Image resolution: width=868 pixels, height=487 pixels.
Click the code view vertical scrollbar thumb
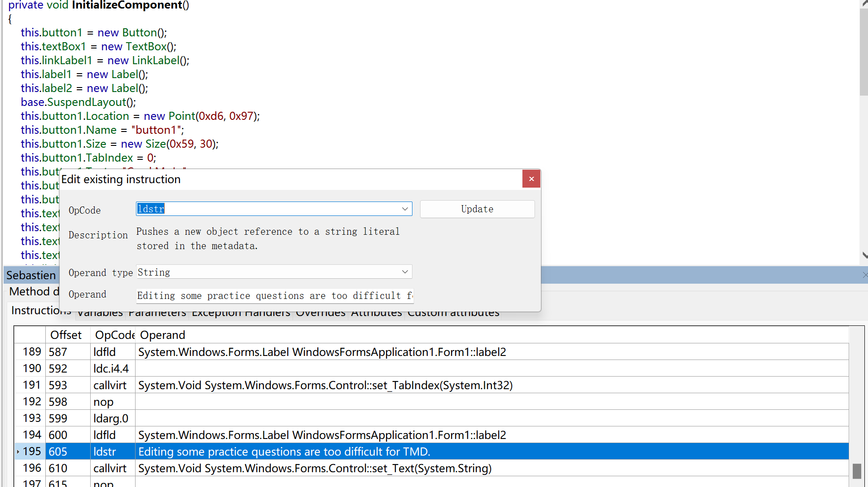coord(864,52)
